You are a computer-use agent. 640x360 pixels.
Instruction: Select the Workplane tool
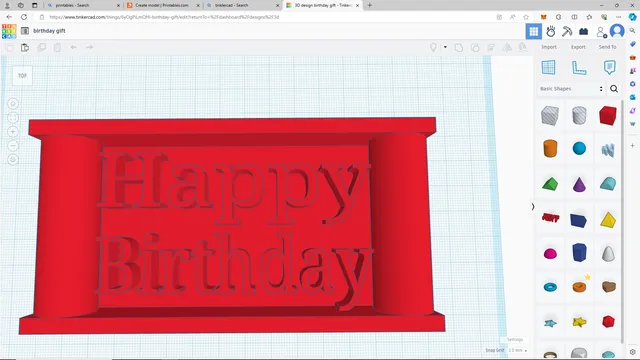[549, 67]
